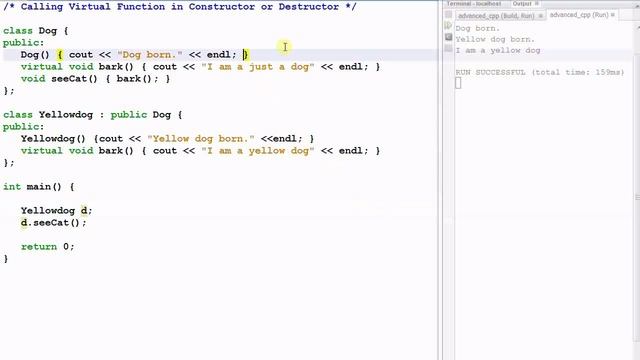Click the 'Yellowdog()' constructor name
Viewport: 640px width, 360px height.
pos(53,139)
